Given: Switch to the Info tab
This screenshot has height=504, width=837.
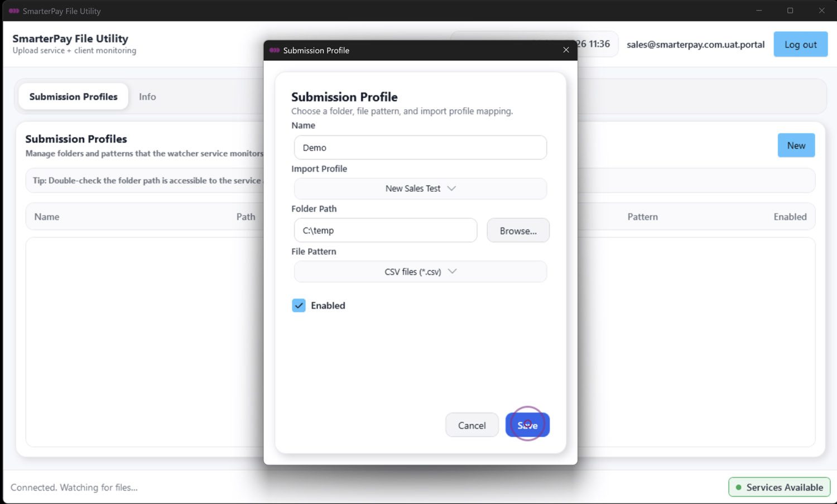Looking at the screenshot, I should pyautogui.click(x=147, y=96).
